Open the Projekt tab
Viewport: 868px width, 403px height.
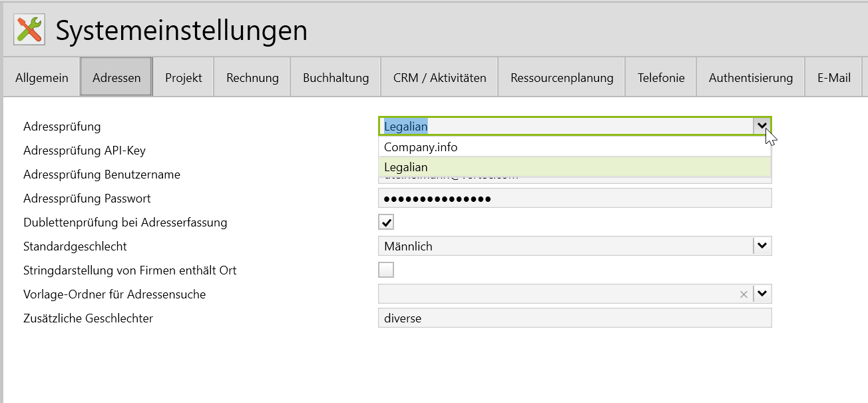(184, 78)
